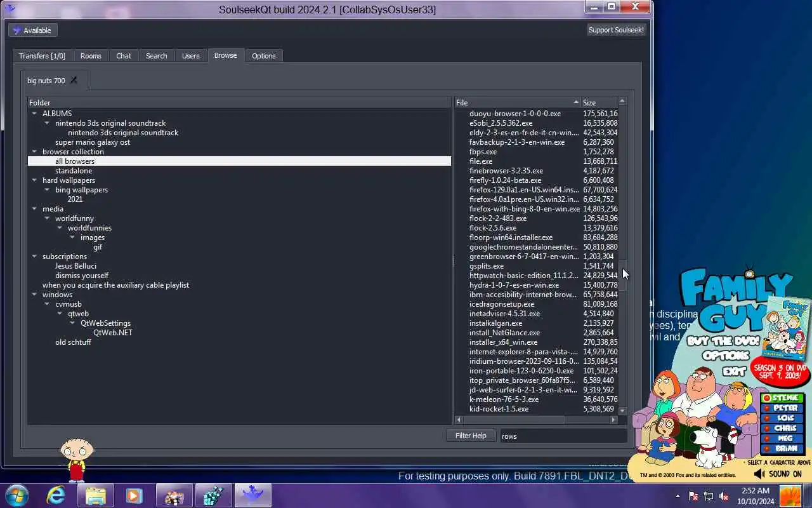The height and width of the screenshot is (508, 812).
Task: Click SOUND ON in Family Guy widget
Action: (778, 474)
